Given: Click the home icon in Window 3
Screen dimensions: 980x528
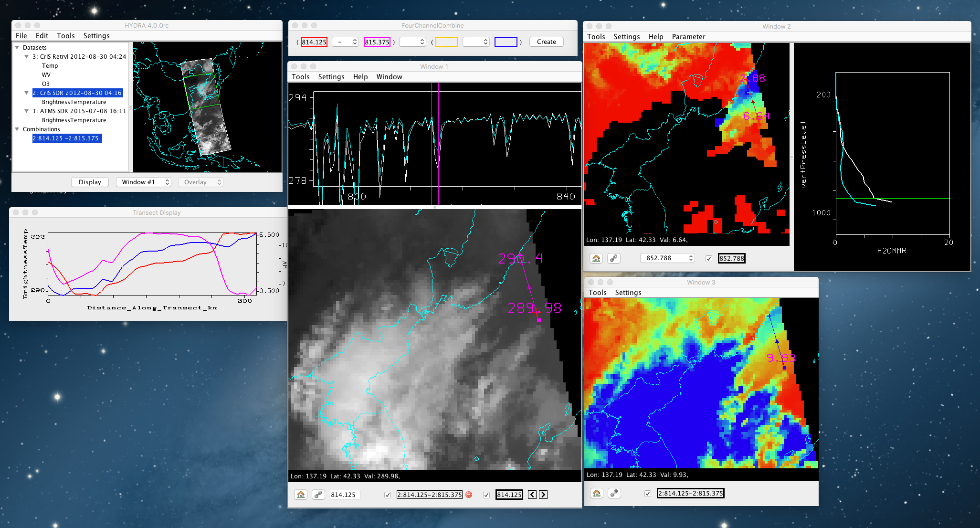Looking at the screenshot, I should click(597, 493).
